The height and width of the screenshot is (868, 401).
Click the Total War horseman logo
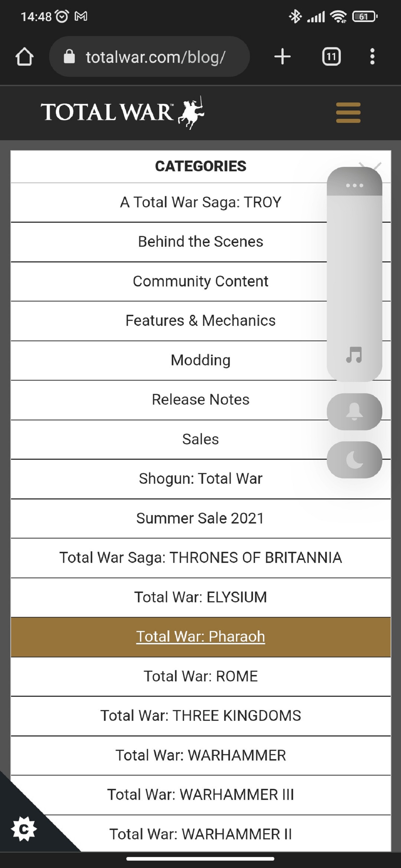122,112
